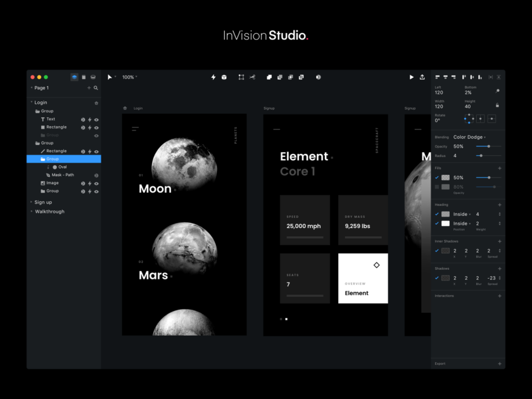Expand the Sign up artboard group

[31, 202]
